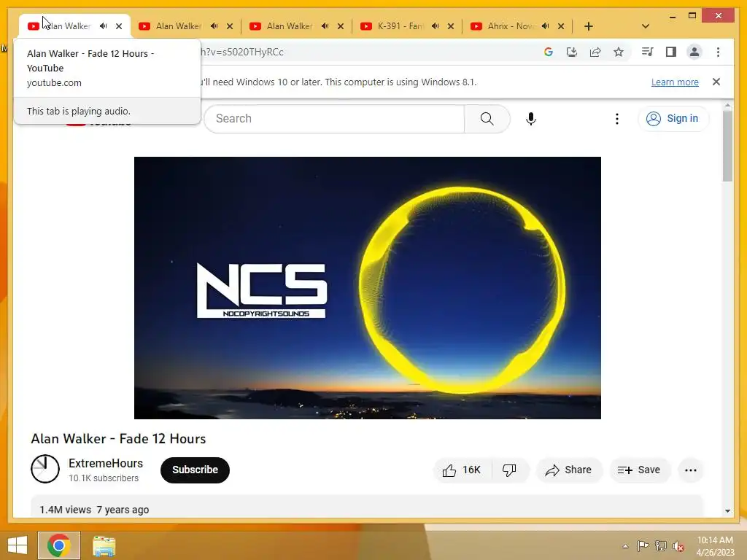Mute audio on the K-391 tab
747x560 pixels.
pyautogui.click(x=435, y=26)
